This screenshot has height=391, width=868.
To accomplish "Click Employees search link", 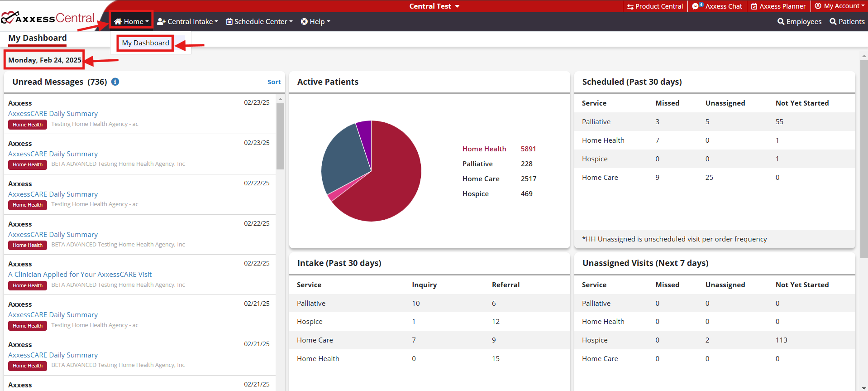I will (799, 21).
